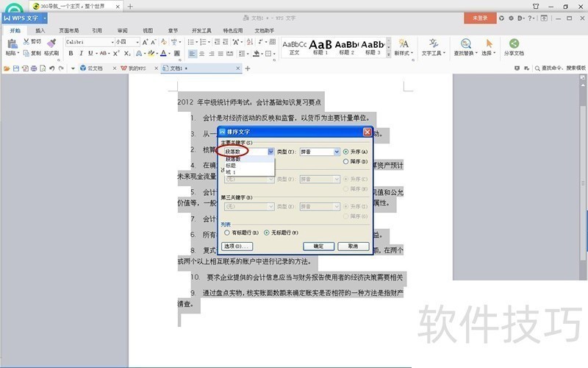Select the Format Painter (格式刷) brush
Image resolution: width=588 pixels, height=368 pixels.
(51, 43)
